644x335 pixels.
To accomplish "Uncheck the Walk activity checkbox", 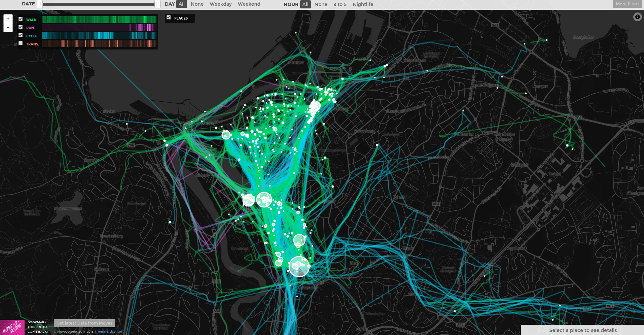I will pos(21,19).
